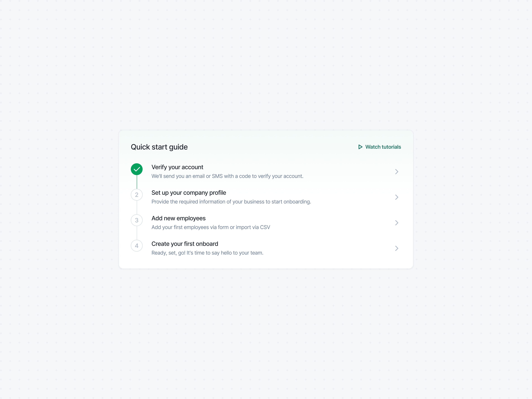Click the green checkmark on Verify your account
The height and width of the screenshot is (399, 532).
click(x=137, y=169)
